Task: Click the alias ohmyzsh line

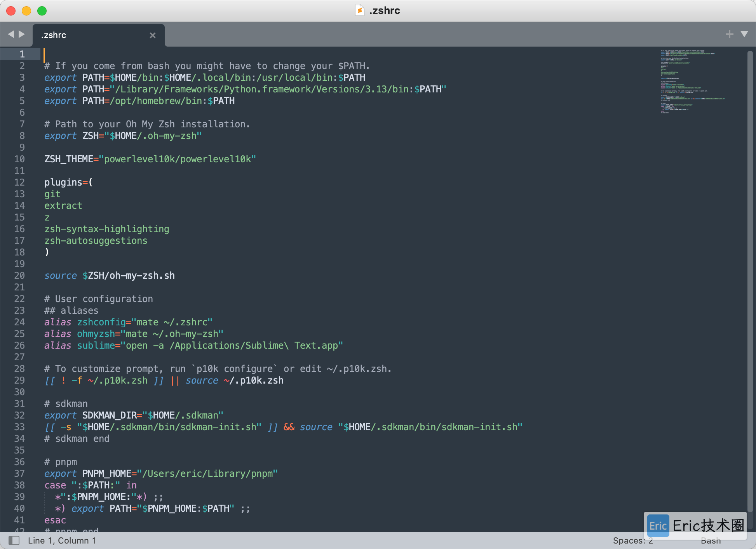Action: tap(134, 334)
